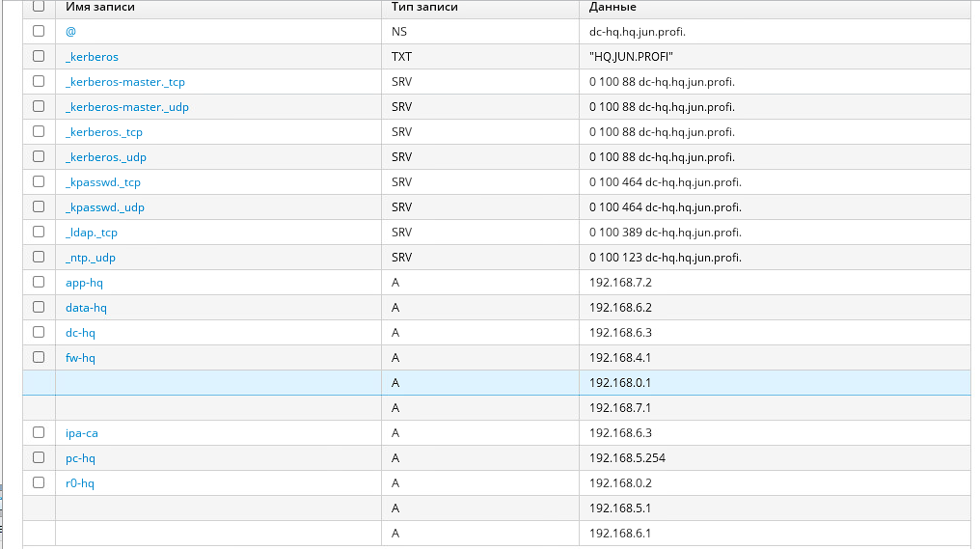Open the ipa-ca record entry
Image resolution: width=980 pixels, height=549 pixels.
[82, 433]
